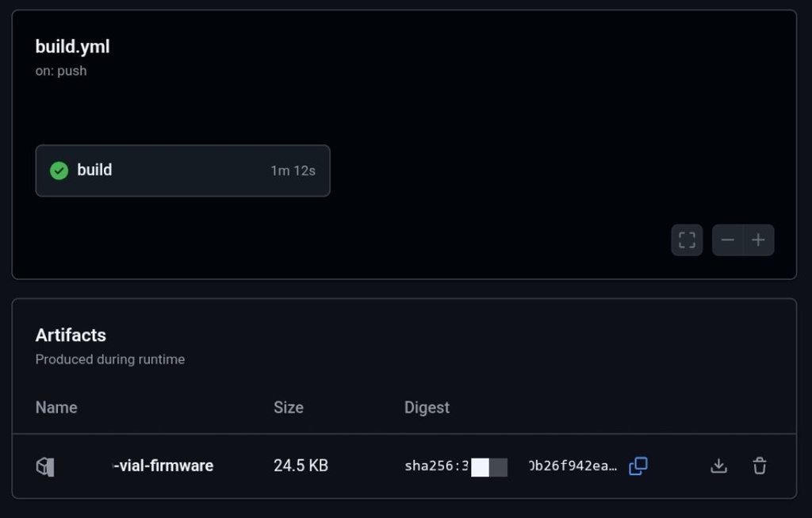Click the 1m 12s build duration
The height and width of the screenshot is (518, 812).
click(x=293, y=171)
